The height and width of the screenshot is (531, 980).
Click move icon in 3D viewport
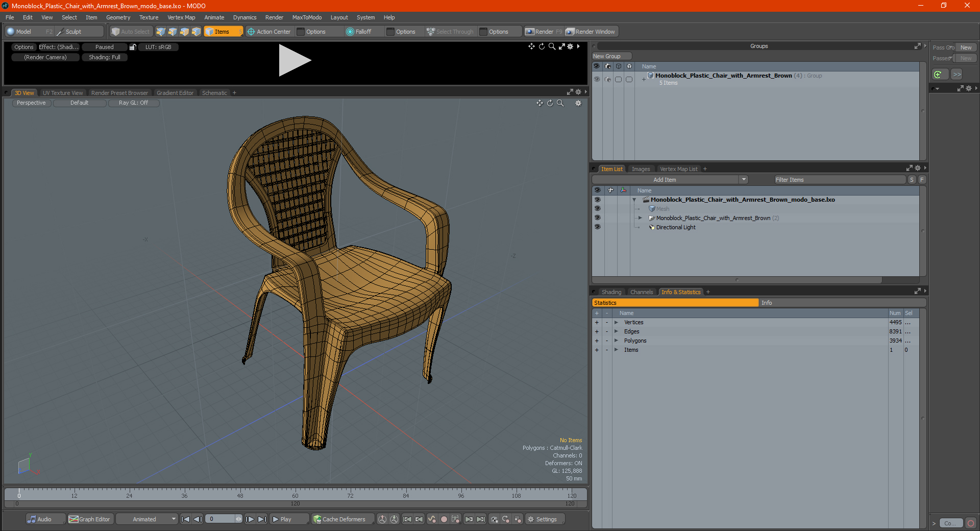pos(540,103)
